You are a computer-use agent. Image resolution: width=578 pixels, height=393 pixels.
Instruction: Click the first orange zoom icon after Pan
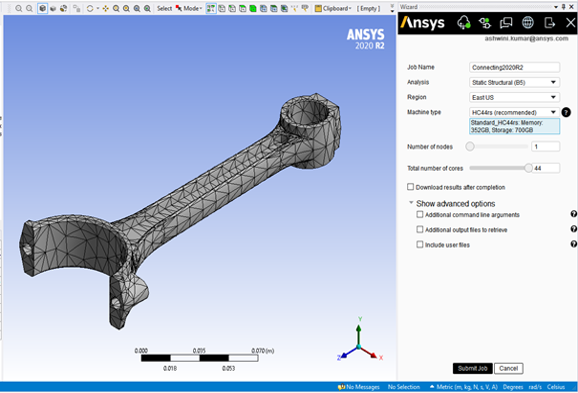[116, 8]
